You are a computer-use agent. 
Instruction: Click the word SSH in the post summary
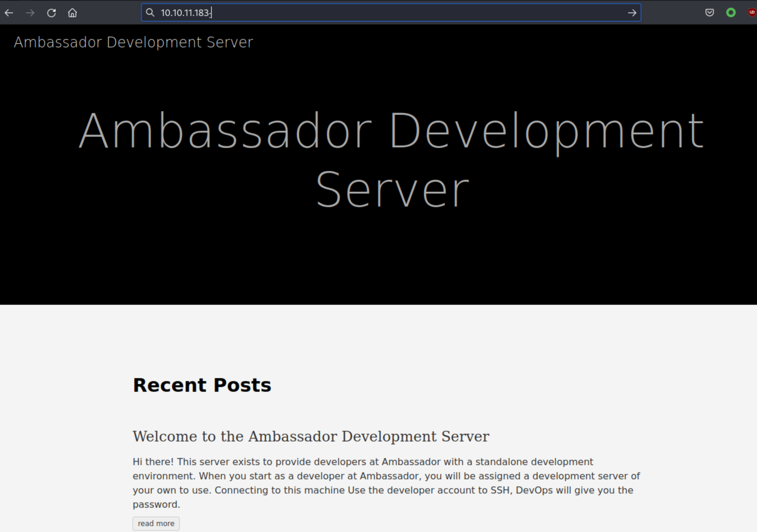click(501, 490)
